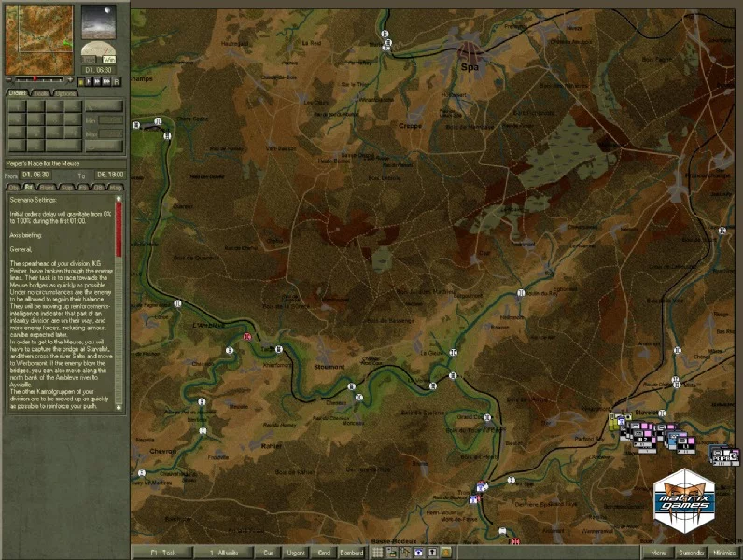Switch to the OB tab
Screen dimensions: 743x560
click(98, 188)
